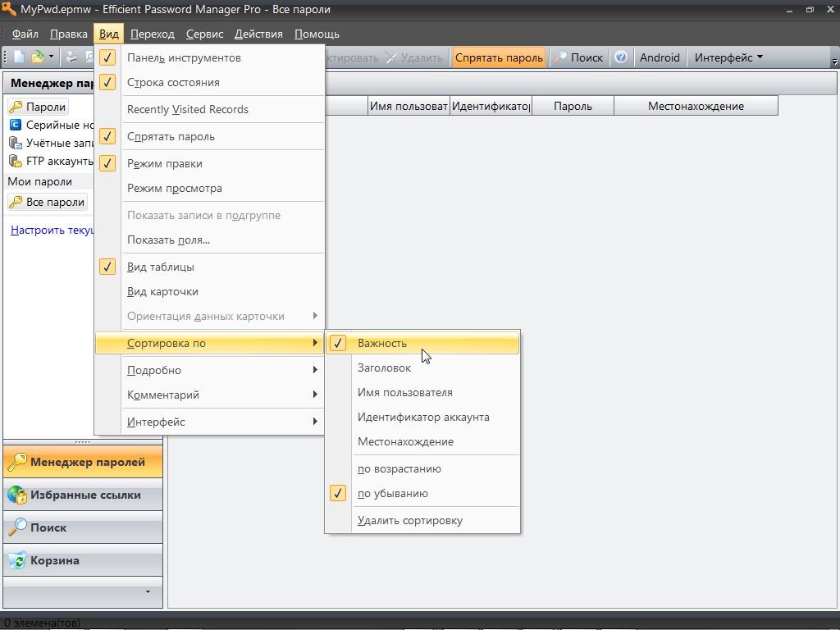840x630 pixels.
Task: Sort by Идентификатор аккаунта
Action: [x=422, y=418]
